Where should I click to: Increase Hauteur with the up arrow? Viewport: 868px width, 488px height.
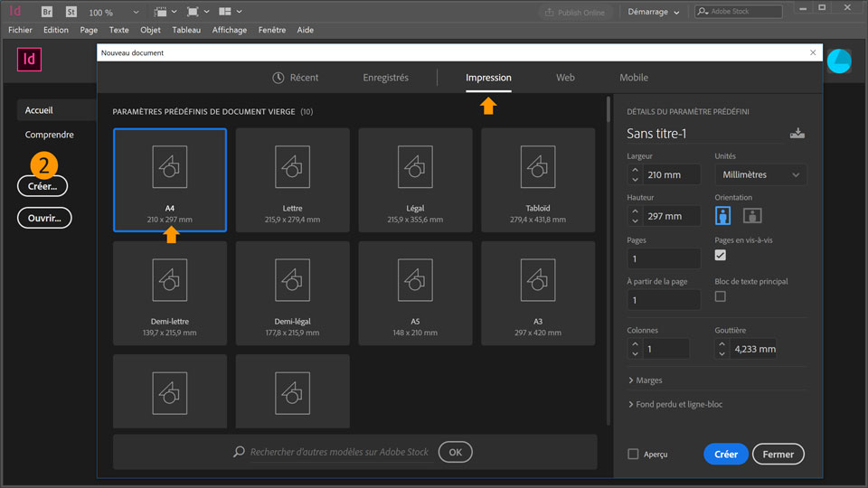coord(635,211)
